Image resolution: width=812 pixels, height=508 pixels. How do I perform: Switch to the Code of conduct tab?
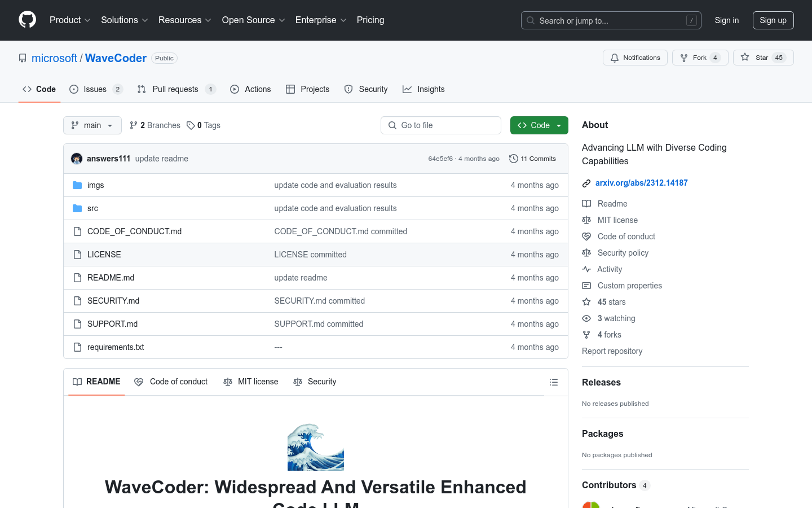[x=171, y=382]
